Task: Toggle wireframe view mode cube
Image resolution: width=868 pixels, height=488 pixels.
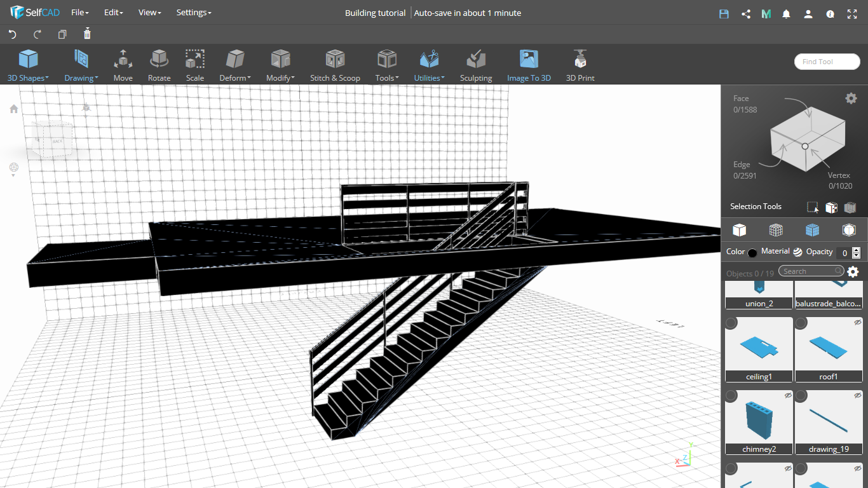Action: 775,229
